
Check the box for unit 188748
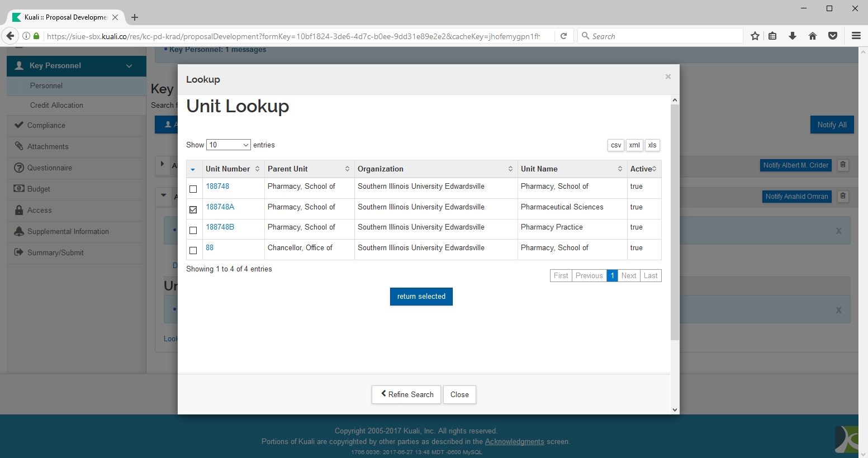(x=193, y=189)
